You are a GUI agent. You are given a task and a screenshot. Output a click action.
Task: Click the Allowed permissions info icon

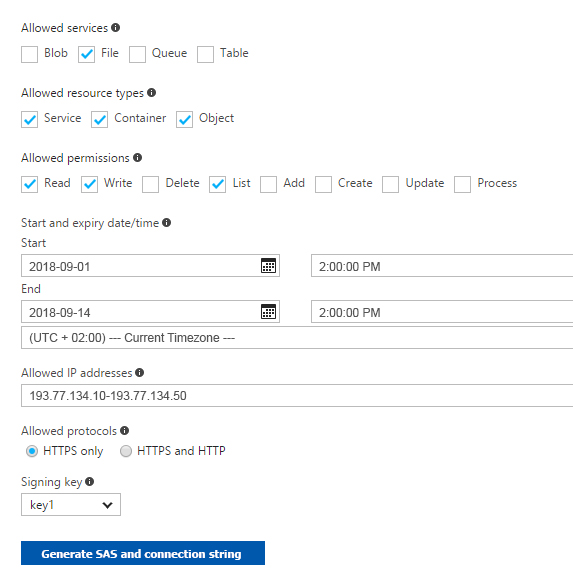coord(137,158)
